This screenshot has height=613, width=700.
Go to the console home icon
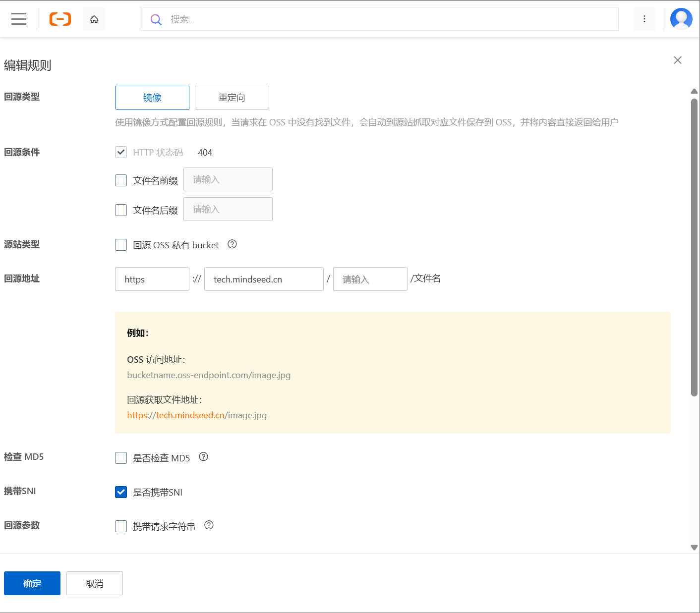click(94, 19)
